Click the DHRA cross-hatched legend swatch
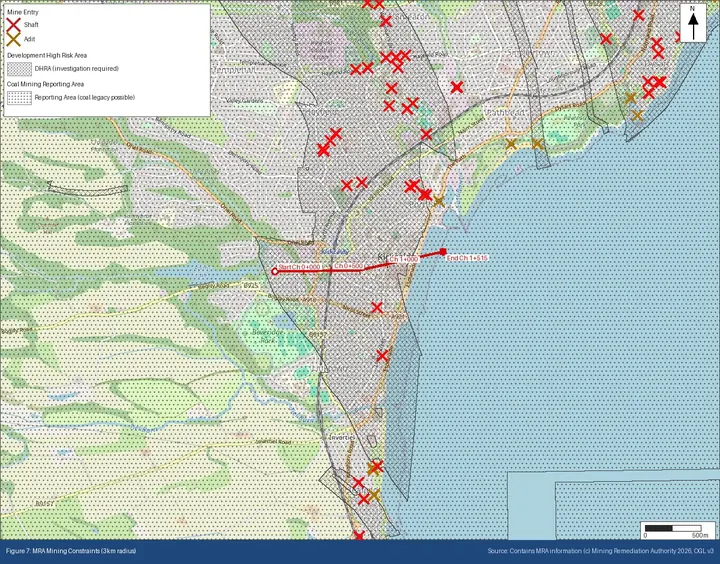720x564 pixels. (x=19, y=69)
